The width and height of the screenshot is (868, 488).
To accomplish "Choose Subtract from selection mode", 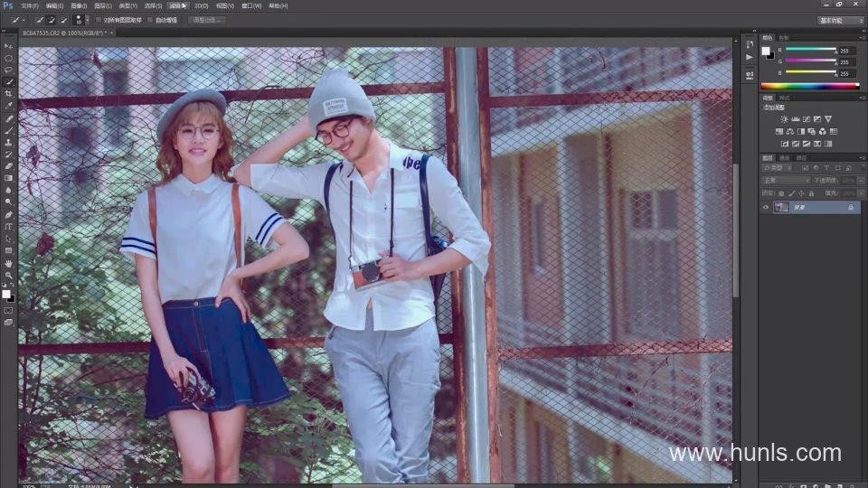I will click(x=62, y=20).
